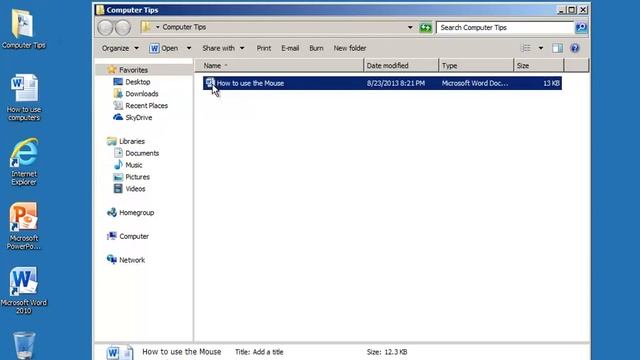Viewport: 640px width, 360px height.
Task: Select Computer in navigation pane
Action: (x=134, y=236)
